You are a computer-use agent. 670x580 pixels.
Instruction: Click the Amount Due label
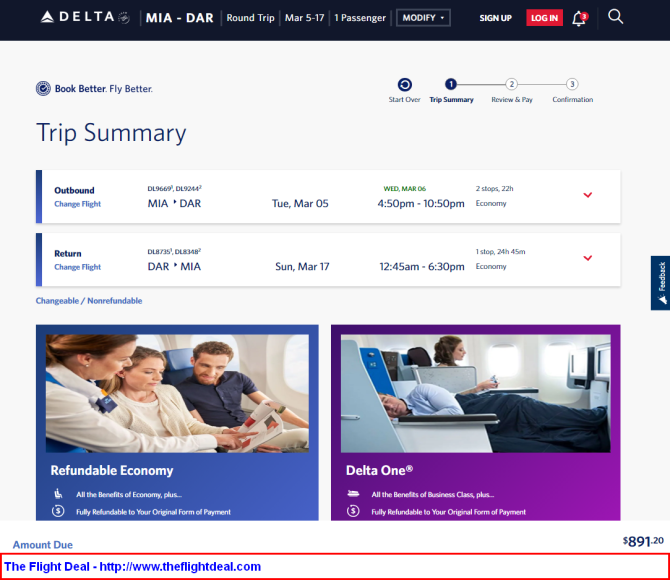pyautogui.click(x=43, y=545)
